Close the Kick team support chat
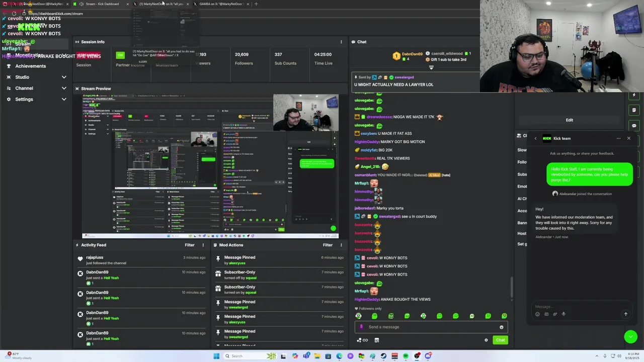Screen dimensions: 644x362 pos(628,138)
